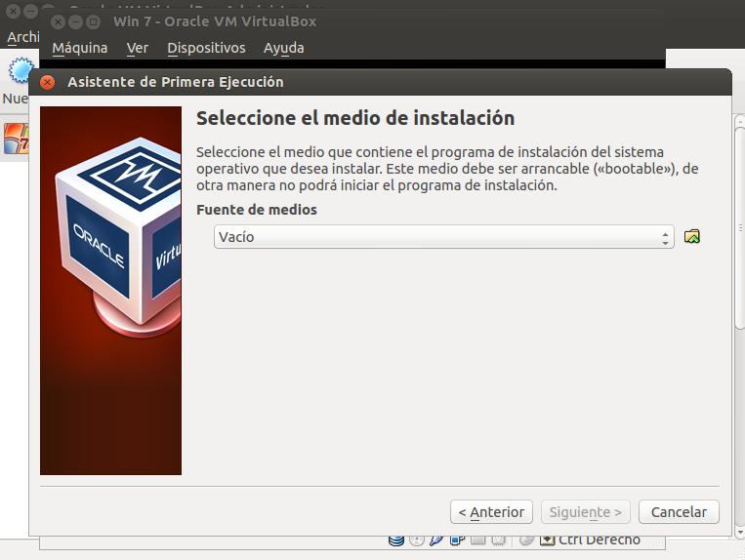
Task: Click the network adapter icon in status bar
Action: (x=457, y=540)
